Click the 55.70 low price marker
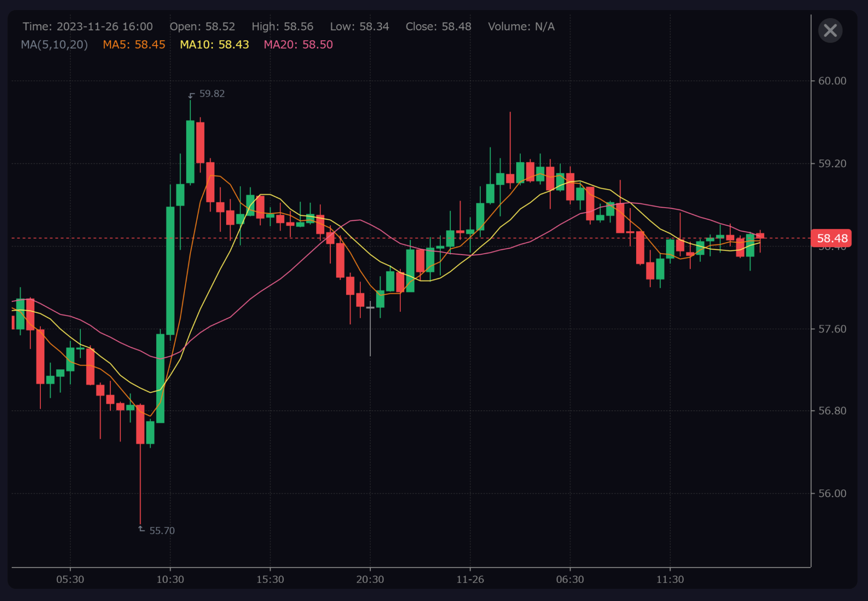Image resolution: width=868 pixels, height=601 pixels. (162, 531)
